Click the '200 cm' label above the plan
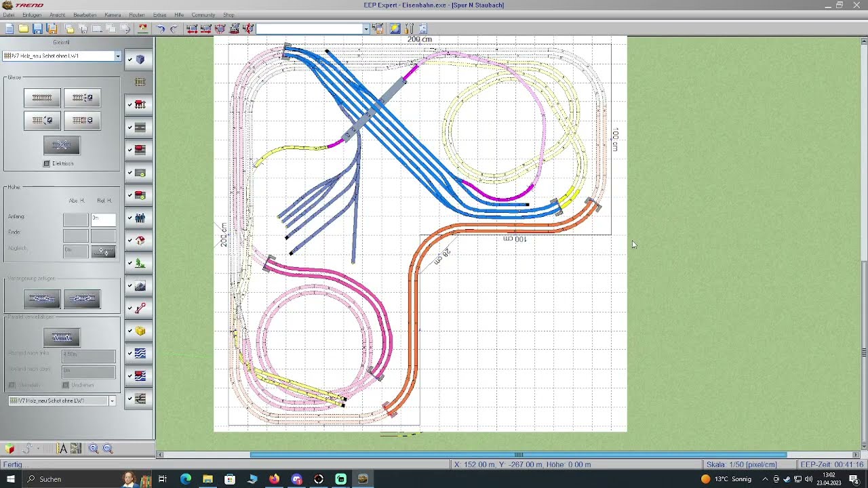 419,39
